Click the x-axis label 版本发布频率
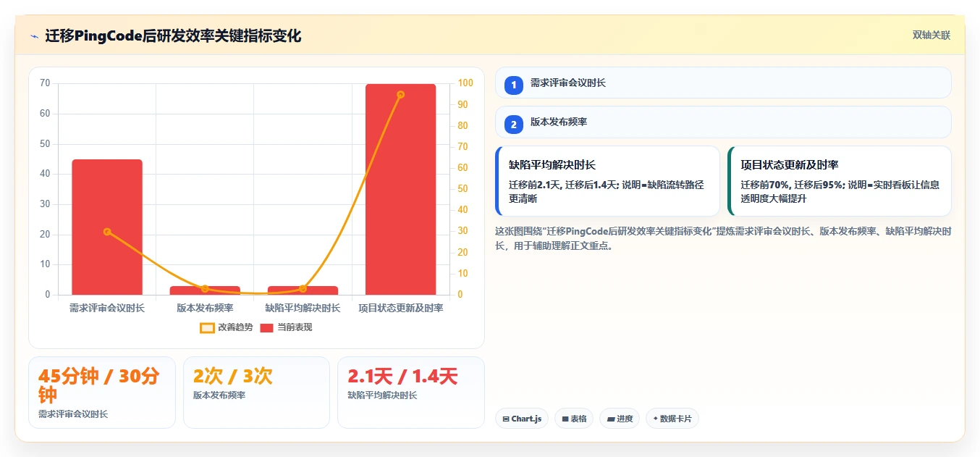 pos(205,308)
